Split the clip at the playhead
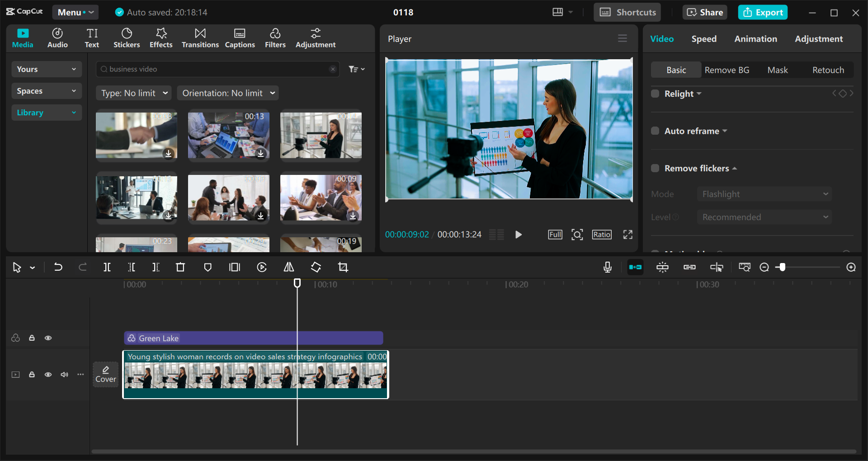 (107, 267)
